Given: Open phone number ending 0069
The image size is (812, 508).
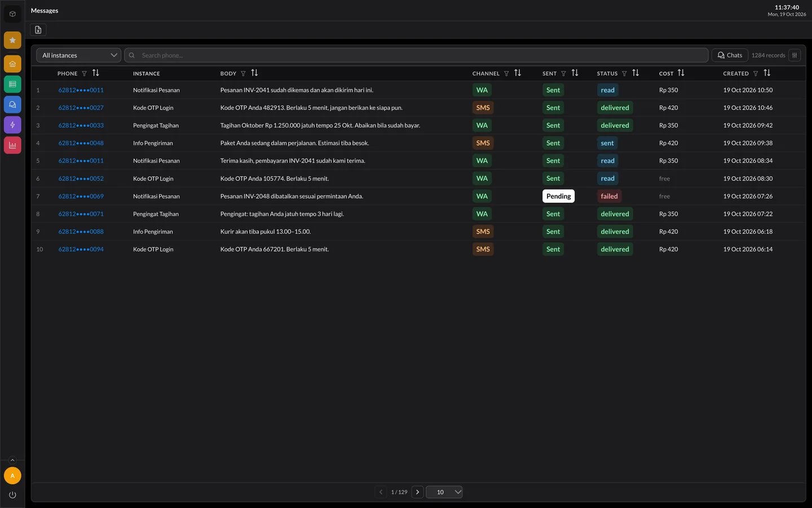Looking at the screenshot, I should point(81,196).
